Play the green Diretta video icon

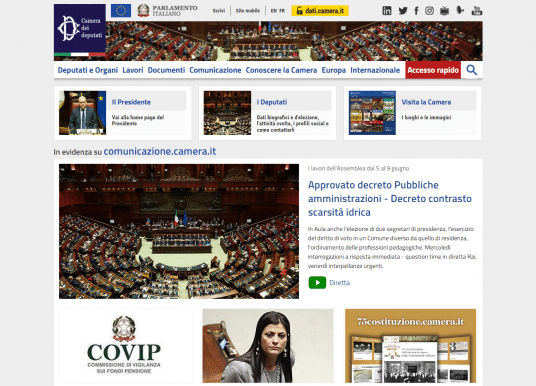317,283
